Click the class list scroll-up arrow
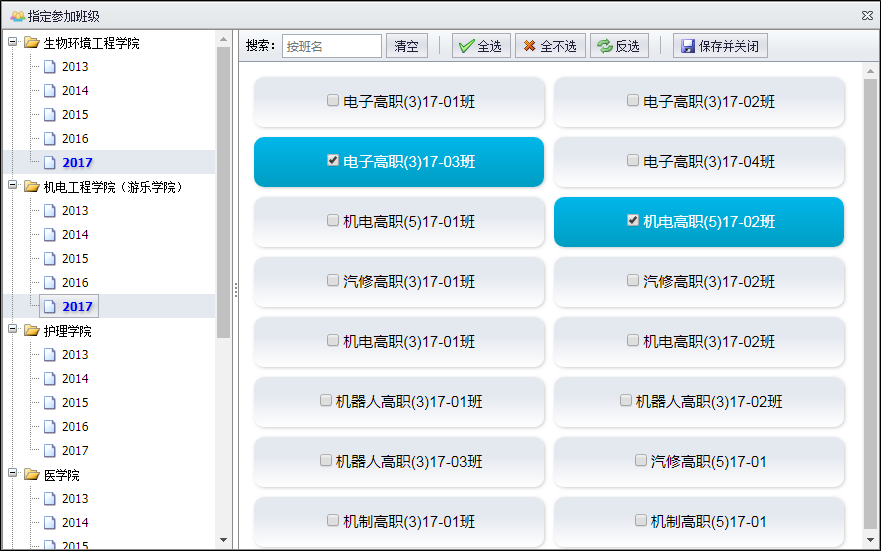 pyautogui.click(x=870, y=71)
